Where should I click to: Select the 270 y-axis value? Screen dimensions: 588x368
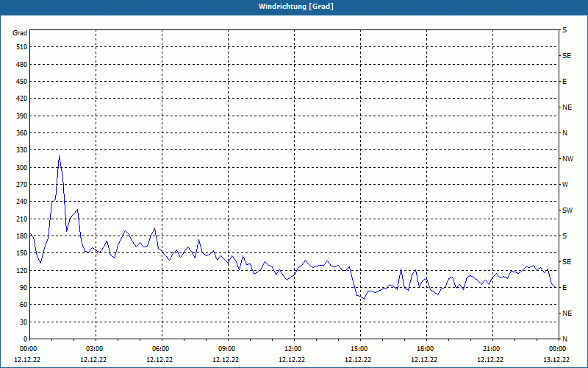tap(22, 185)
